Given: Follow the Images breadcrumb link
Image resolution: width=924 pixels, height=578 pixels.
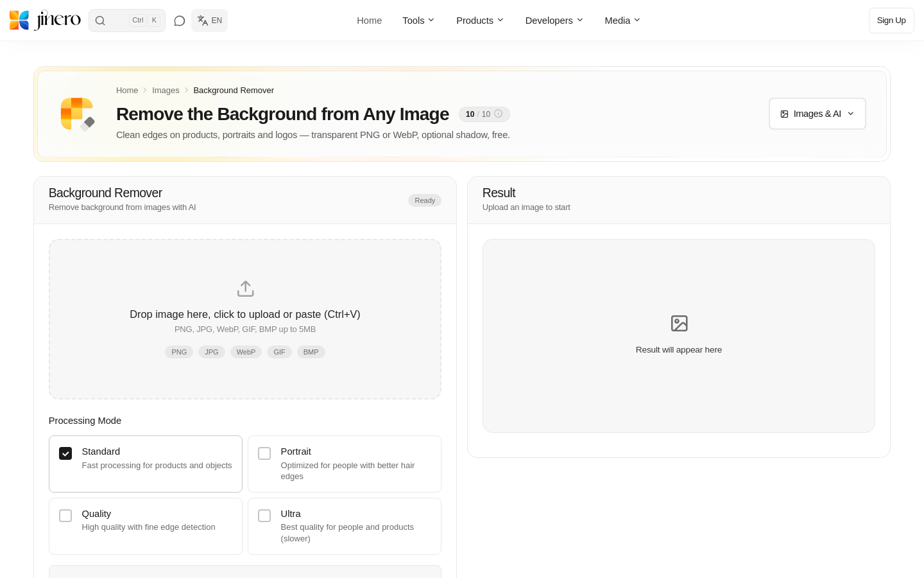Looking at the screenshot, I should point(166,91).
